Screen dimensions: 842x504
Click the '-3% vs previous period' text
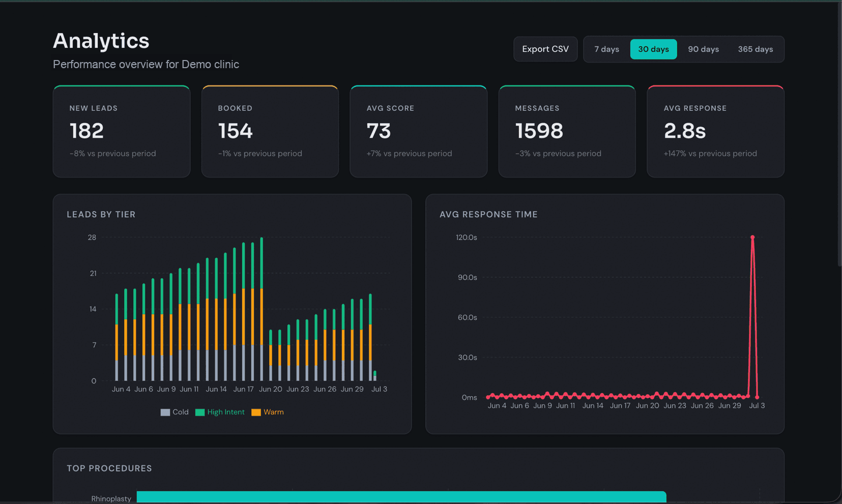click(x=558, y=154)
